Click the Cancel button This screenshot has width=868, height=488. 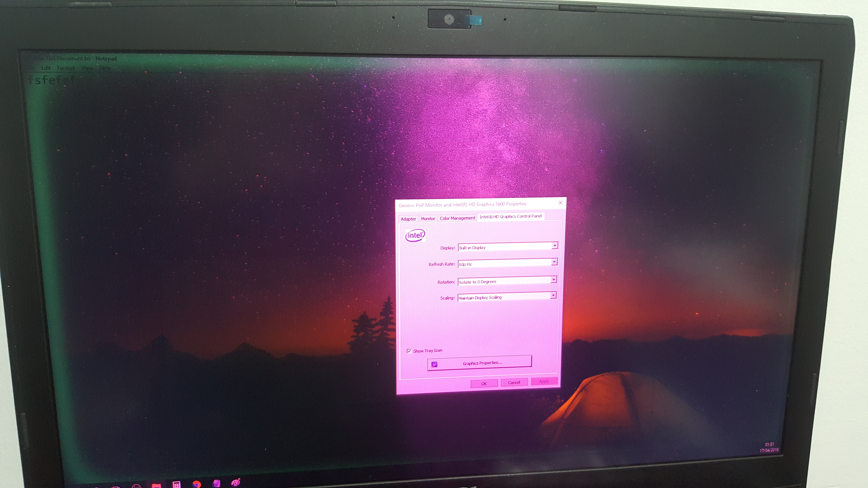point(514,382)
